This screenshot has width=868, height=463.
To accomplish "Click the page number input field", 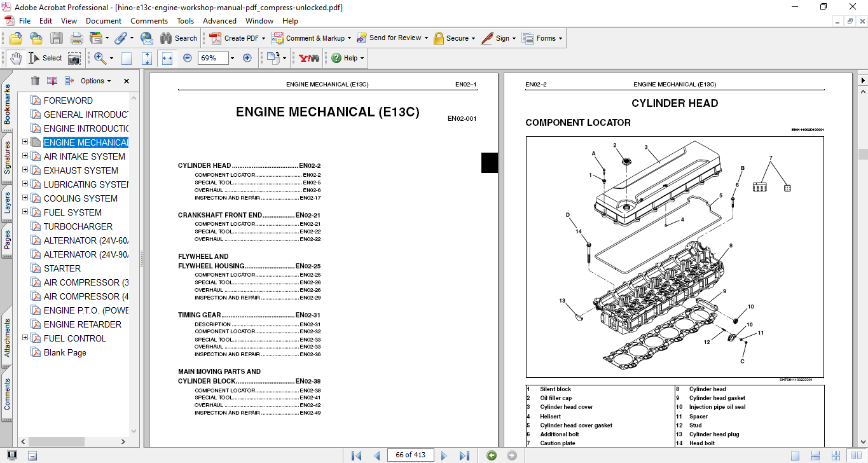I will pos(410,455).
